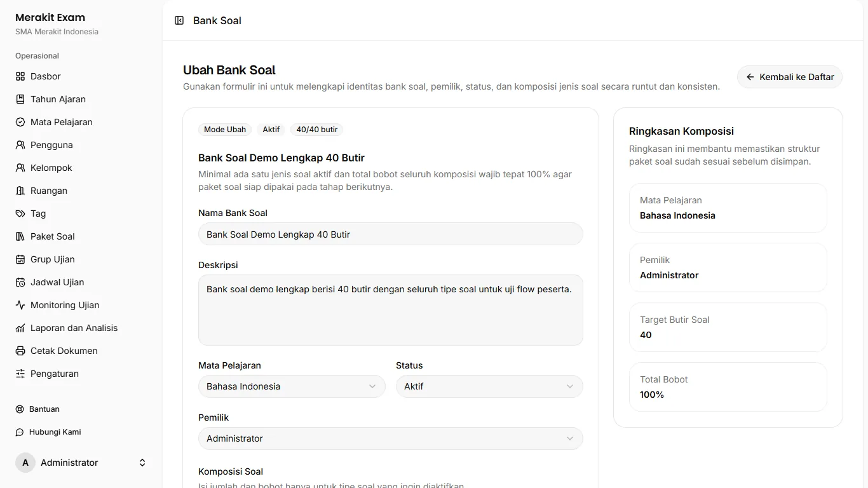Open the Dasbor menu item
The image size is (868, 488).
(81, 76)
